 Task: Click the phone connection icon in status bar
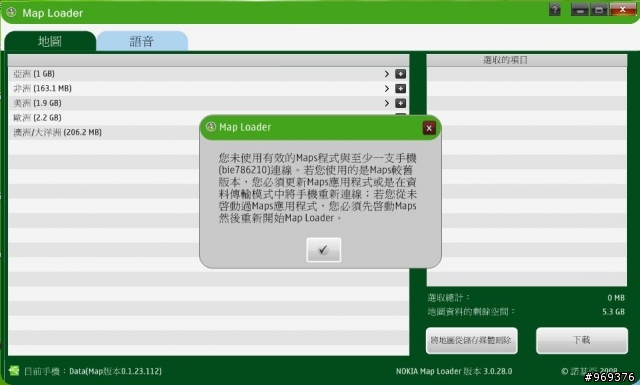tap(14, 371)
